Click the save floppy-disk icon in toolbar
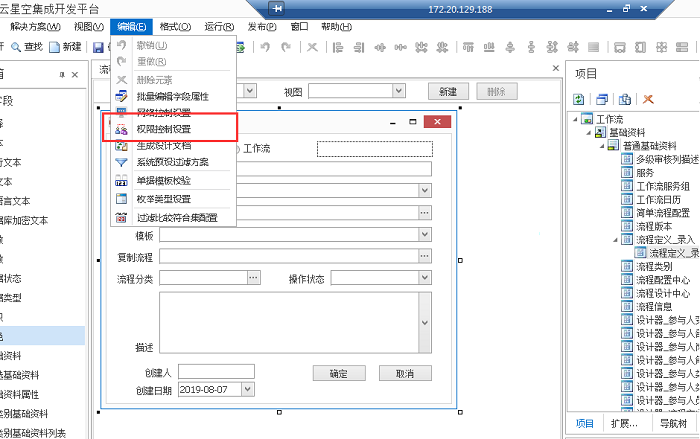 [x=98, y=47]
